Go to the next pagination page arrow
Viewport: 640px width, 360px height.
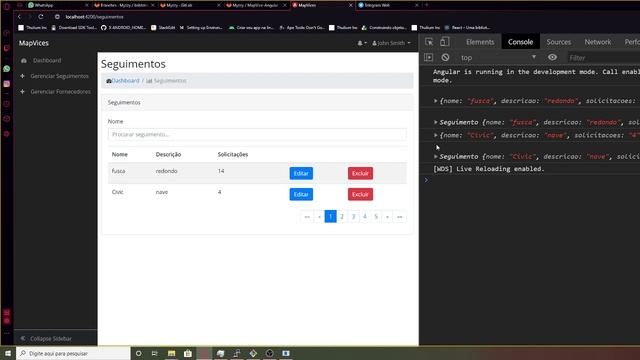[387, 216]
